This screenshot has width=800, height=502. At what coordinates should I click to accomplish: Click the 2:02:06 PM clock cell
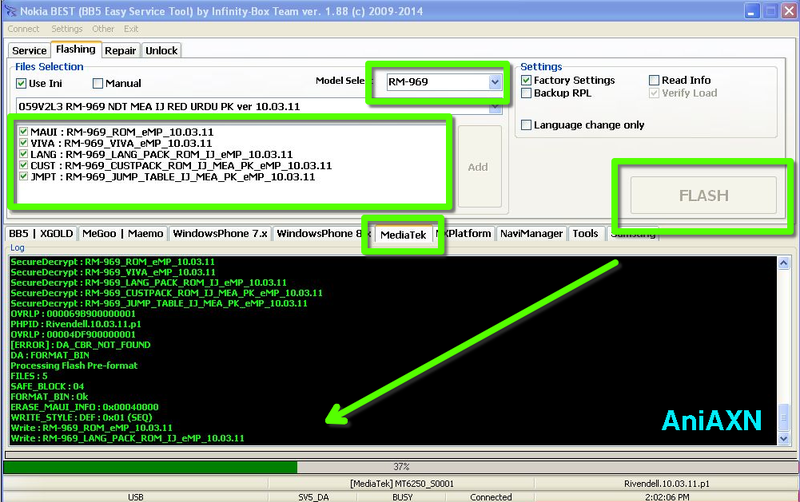(x=666, y=497)
